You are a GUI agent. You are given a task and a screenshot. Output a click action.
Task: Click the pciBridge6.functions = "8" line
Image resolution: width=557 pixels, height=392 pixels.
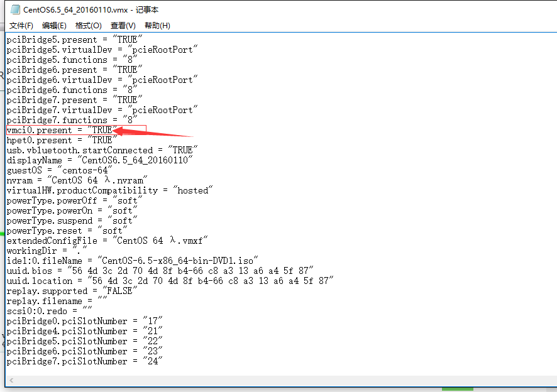pyautogui.click(x=72, y=90)
